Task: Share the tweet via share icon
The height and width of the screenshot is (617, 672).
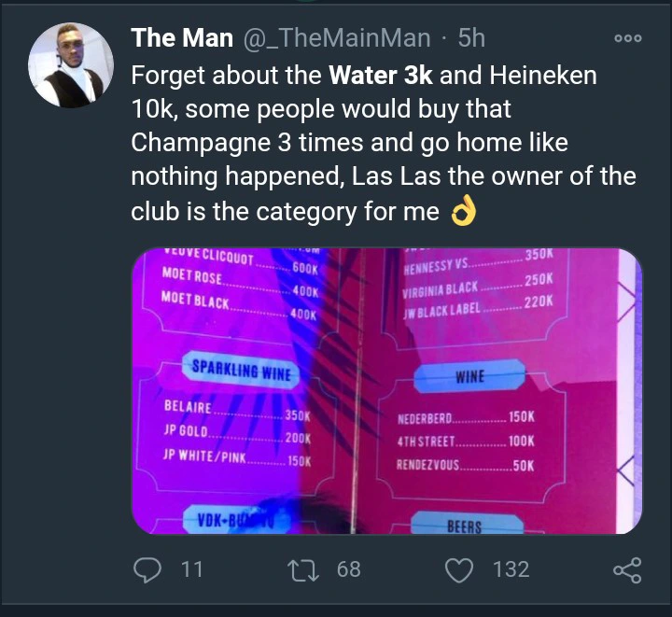Action: (x=627, y=570)
